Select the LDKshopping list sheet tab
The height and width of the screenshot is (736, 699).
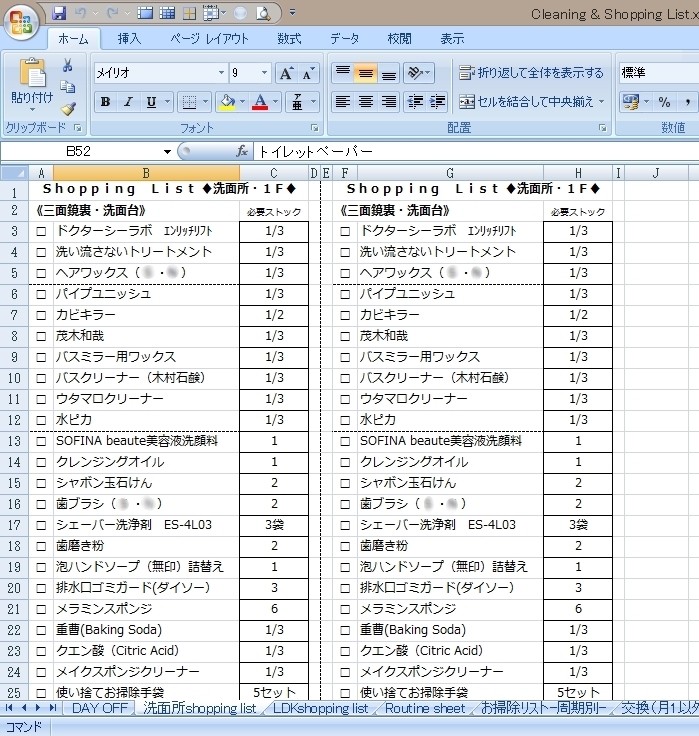tap(321, 708)
